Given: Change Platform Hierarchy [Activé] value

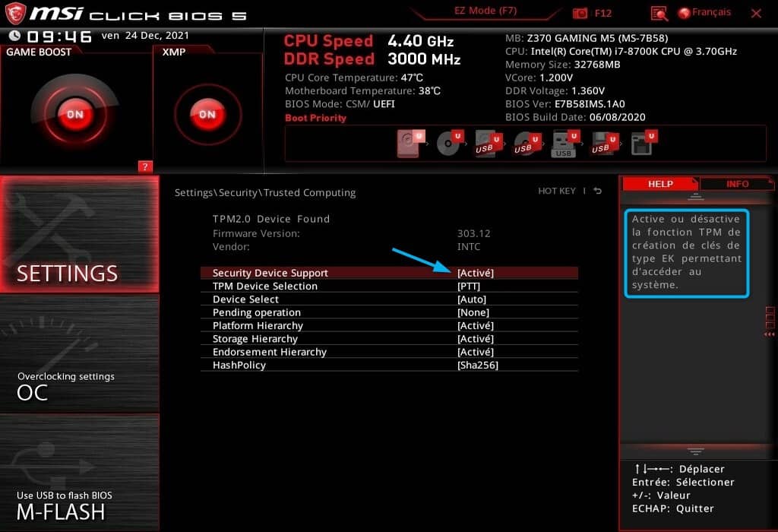Looking at the screenshot, I should (x=476, y=325).
